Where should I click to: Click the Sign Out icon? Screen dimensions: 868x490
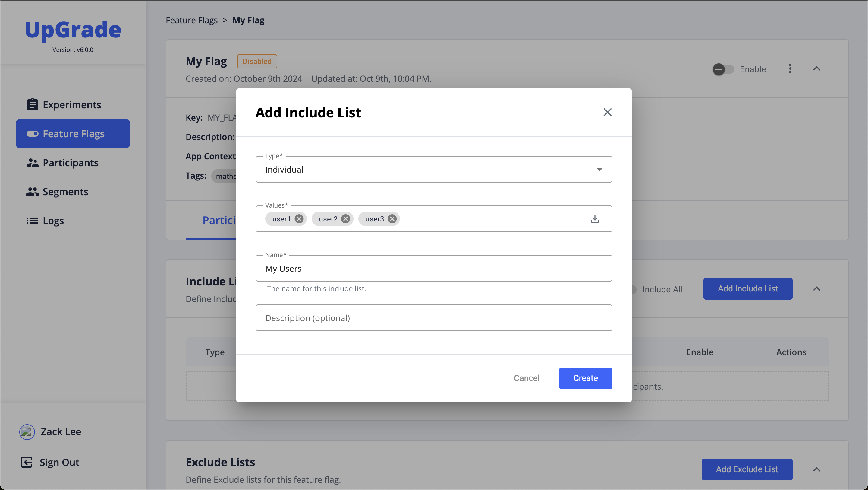(x=27, y=462)
